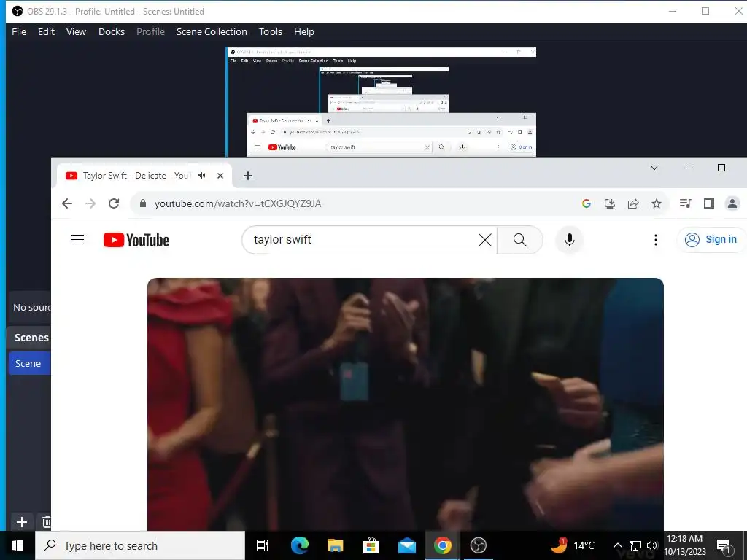
Task: Open the weather widget showing 14°C
Action: click(573, 545)
